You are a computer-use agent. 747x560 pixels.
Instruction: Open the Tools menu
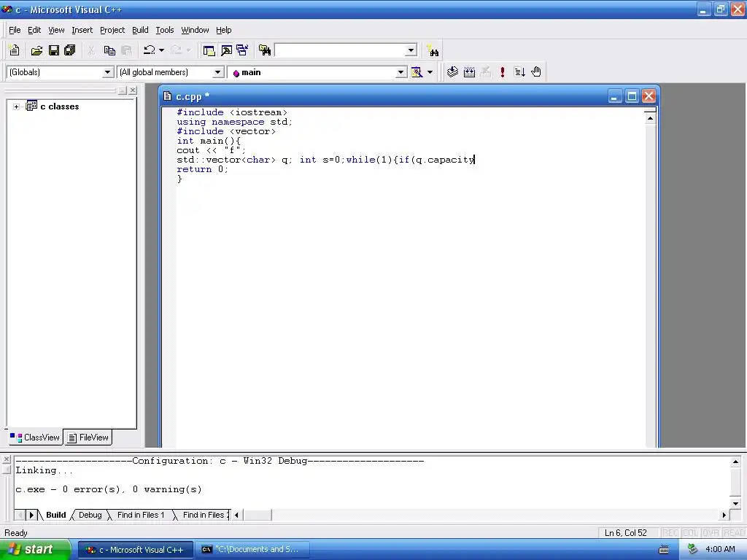(x=165, y=30)
